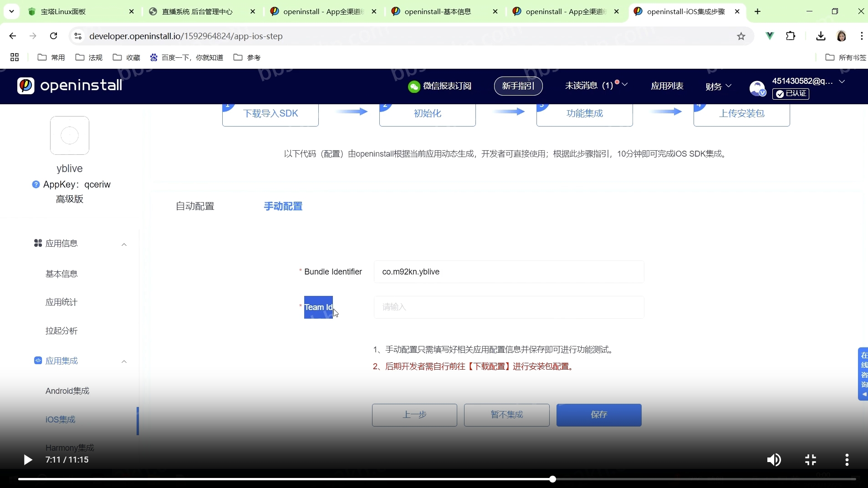868x488 pixels.
Task: Expand 财务 dropdown menu
Action: [719, 86]
